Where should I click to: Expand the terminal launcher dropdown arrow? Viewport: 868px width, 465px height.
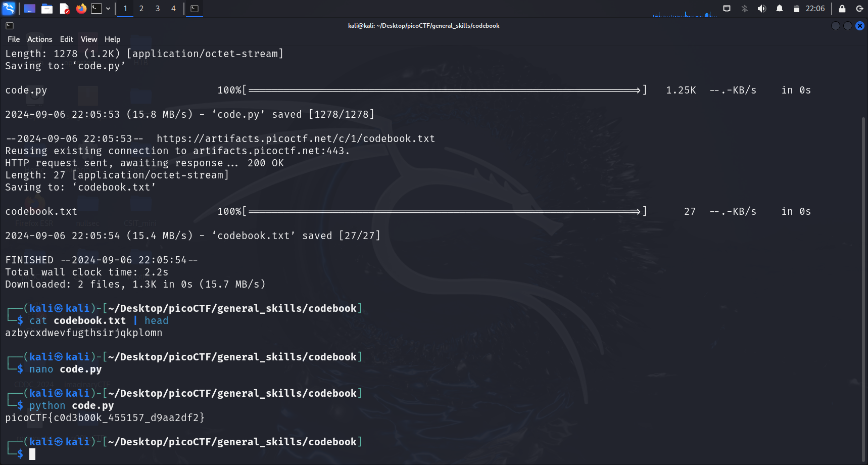click(108, 9)
